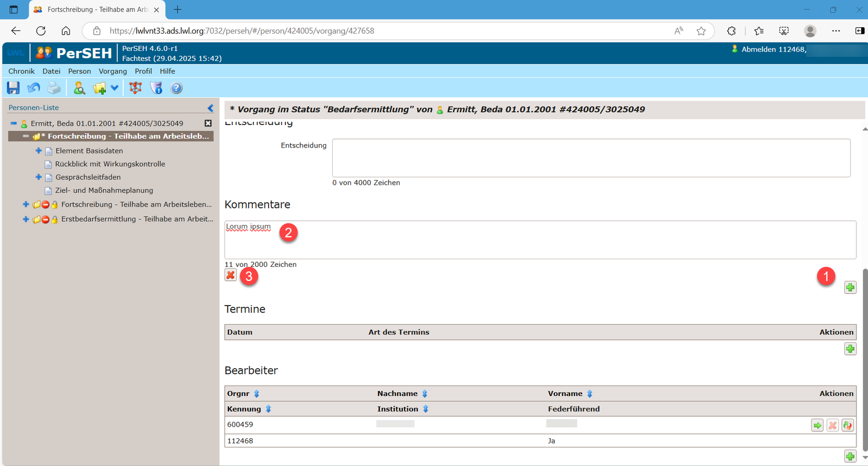This screenshot has height=466, width=868.
Task: Add a new Termin with green plus
Action: pyautogui.click(x=850, y=348)
